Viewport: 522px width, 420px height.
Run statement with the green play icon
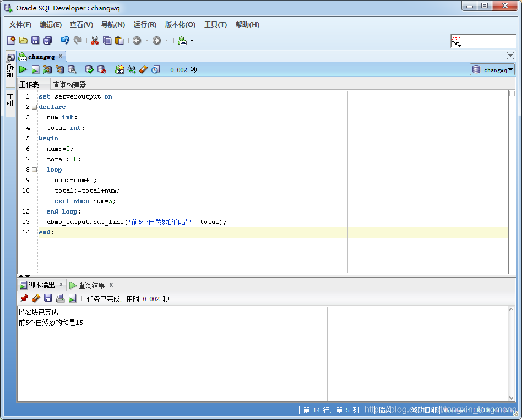point(23,69)
